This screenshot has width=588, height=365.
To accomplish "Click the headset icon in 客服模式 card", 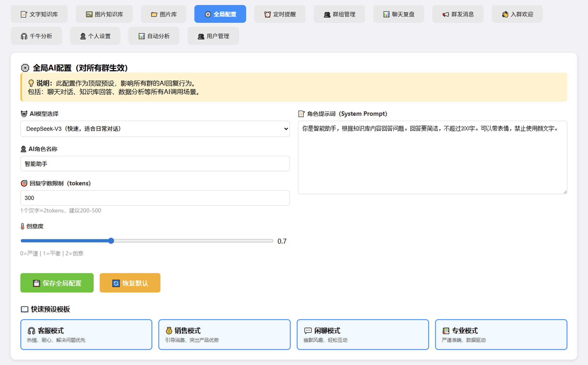I will (31, 330).
